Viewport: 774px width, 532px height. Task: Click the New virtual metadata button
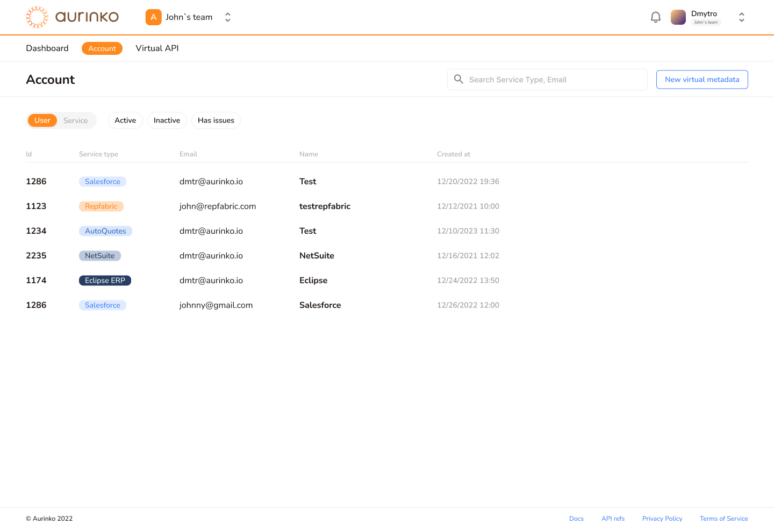coord(702,79)
